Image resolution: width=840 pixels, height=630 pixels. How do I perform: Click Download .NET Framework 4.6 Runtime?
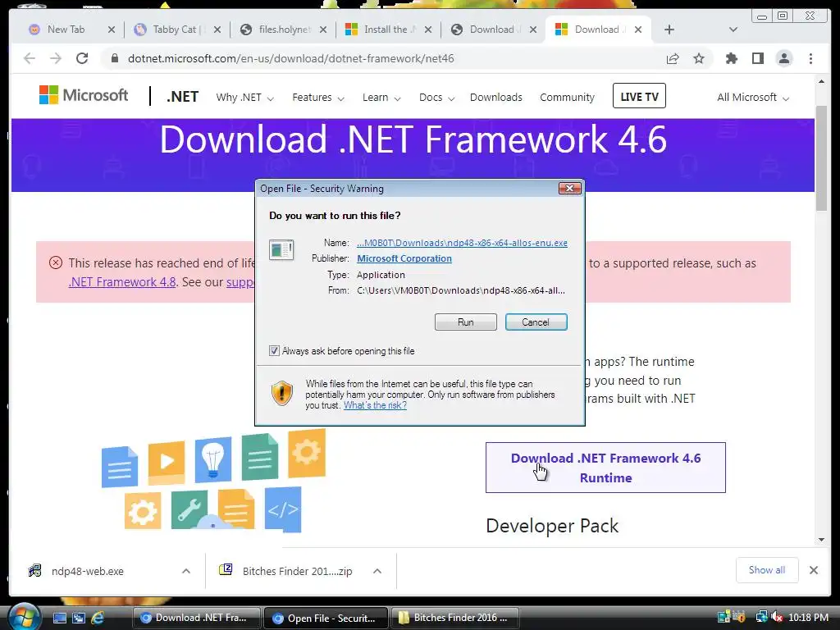(x=605, y=468)
